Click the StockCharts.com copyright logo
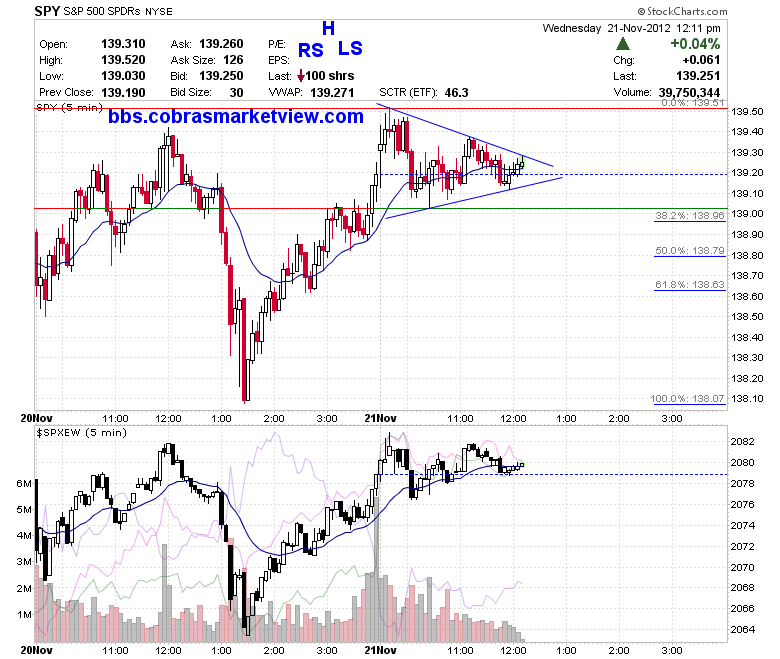The width and height of the screenshot is (780, 659). point(682,11)
